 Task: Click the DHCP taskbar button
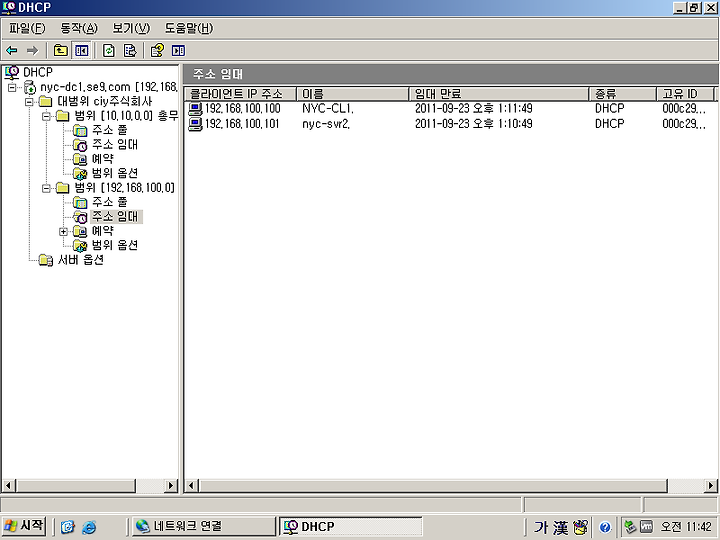[x=351, y=526]
